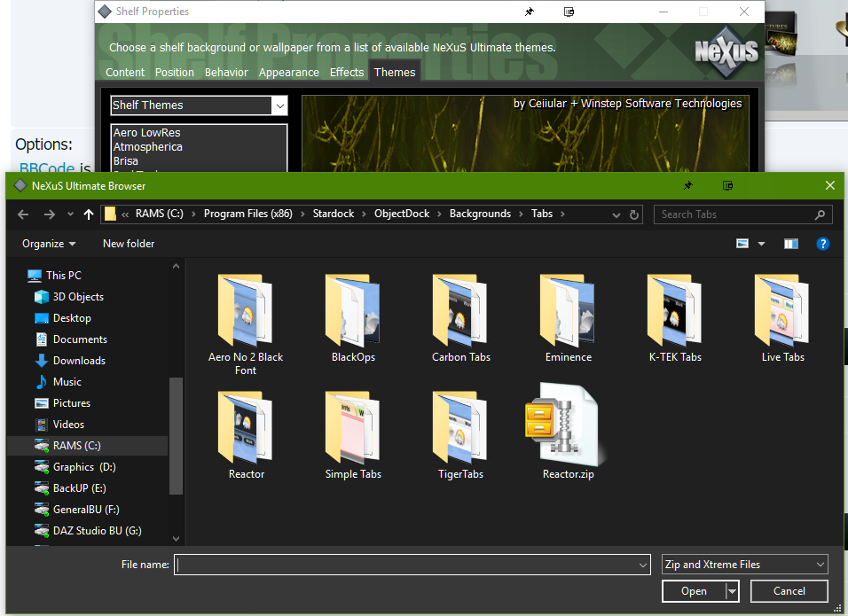The height and width of the screenshot is (616, 848).
Task: Click the New folder button
Action: click(129, 244)
